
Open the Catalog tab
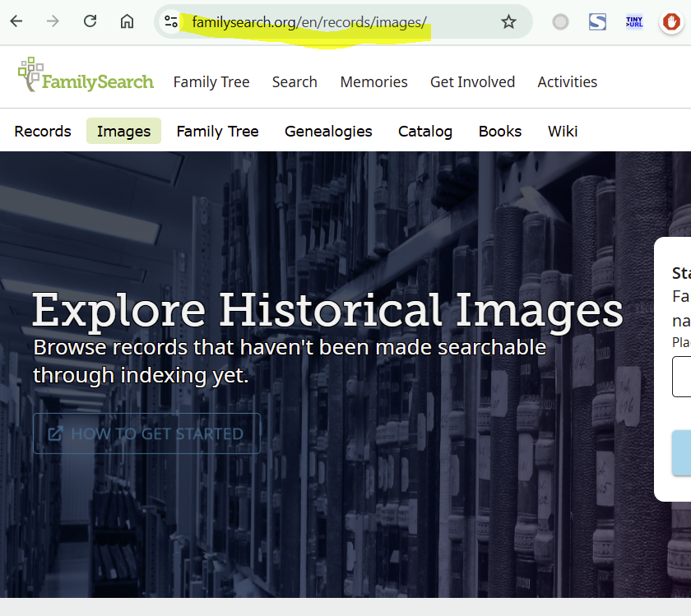pyautogui.click(x=425, y=132)
